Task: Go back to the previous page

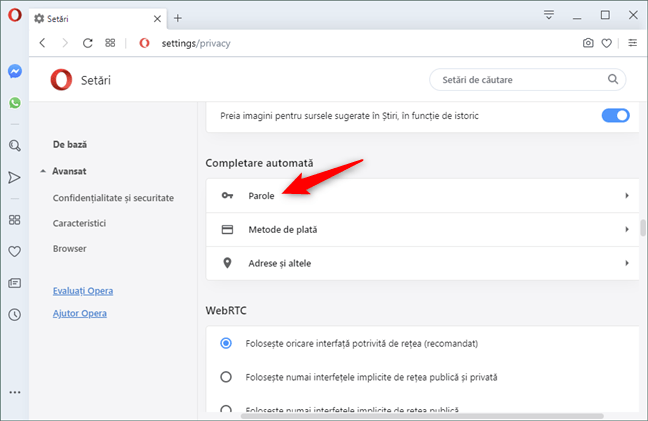Action: (43, 43)
